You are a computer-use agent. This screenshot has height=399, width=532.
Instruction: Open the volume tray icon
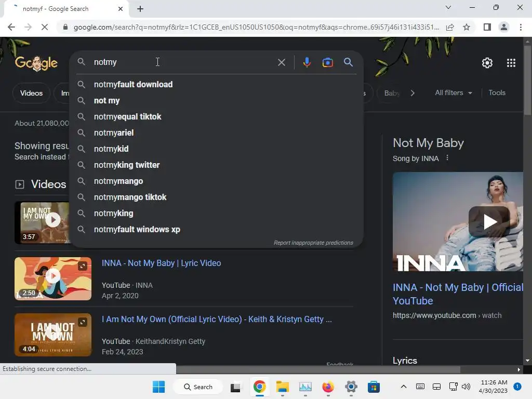point(466,387)
